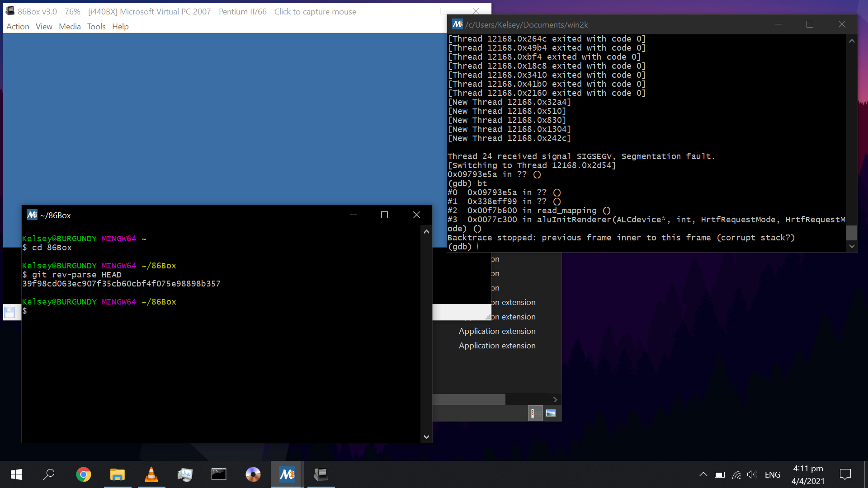Open File Explorer from the taskbar
The height and width of the screenshot is (488, 868).
pos(117,474)
